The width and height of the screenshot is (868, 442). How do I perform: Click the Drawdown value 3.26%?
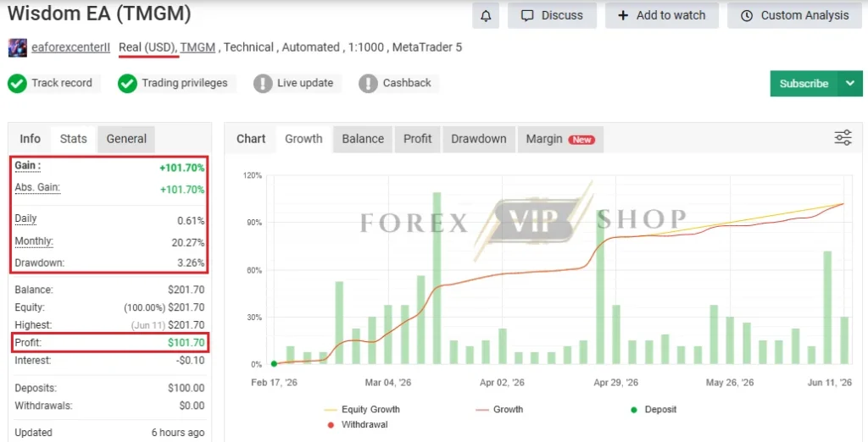click(191, 262)
